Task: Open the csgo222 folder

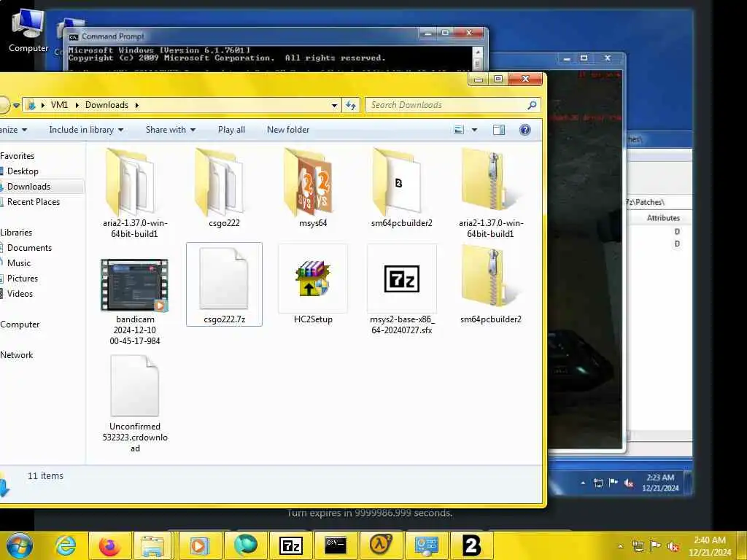Action: tap(224, 187)
